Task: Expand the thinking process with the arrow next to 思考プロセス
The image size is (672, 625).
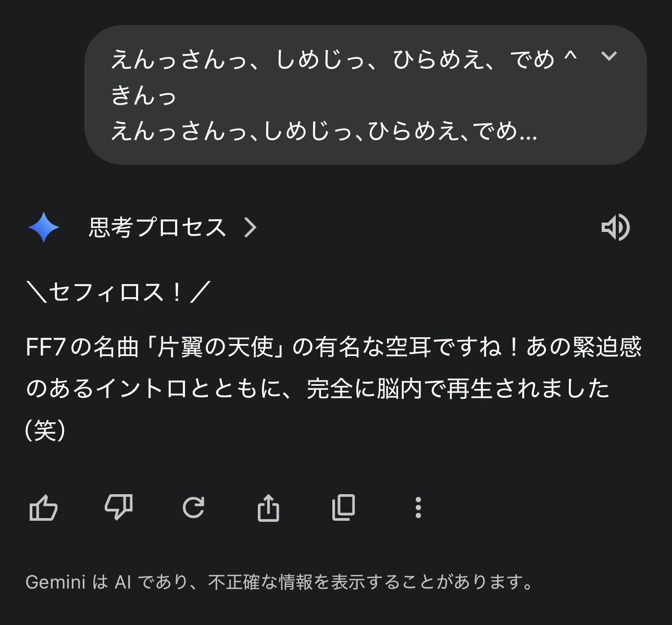Action: click(251, 228)
